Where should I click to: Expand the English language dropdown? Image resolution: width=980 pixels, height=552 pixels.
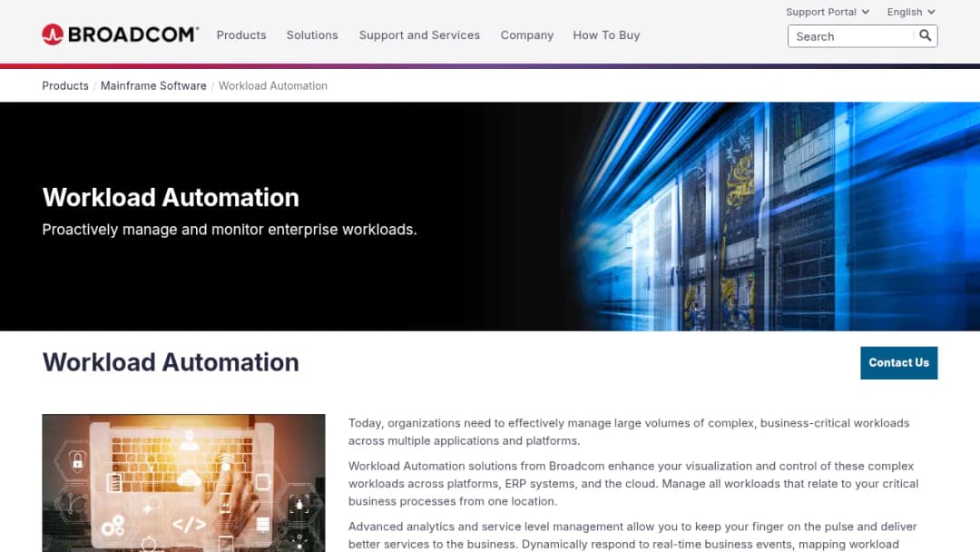(x=911, y=12)
